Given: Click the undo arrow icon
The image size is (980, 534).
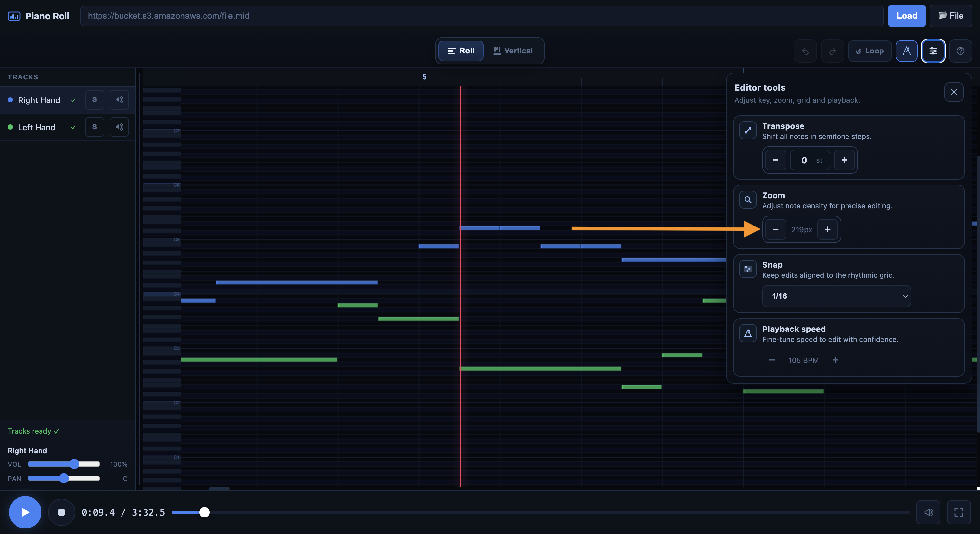Looking at the screenshot, I should click(805, 51).
